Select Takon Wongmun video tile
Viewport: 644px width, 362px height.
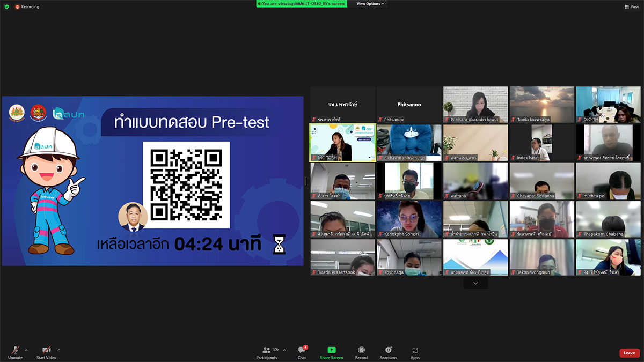[541, 257]
